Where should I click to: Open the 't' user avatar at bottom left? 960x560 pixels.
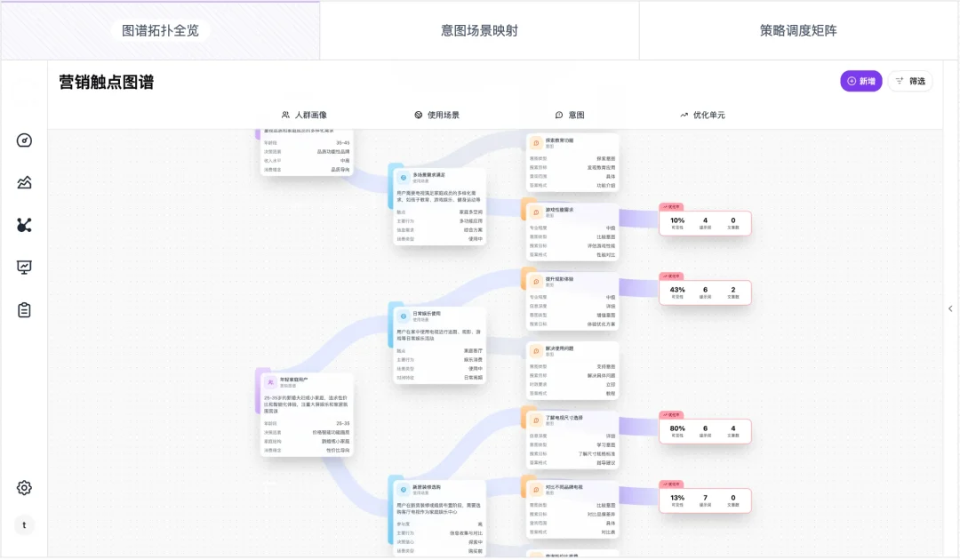point(24,524)
